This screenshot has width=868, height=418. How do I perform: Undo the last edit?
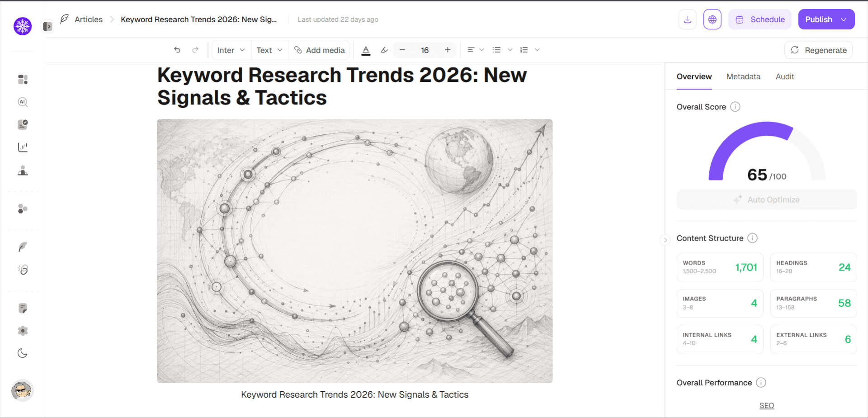(177, 50)
